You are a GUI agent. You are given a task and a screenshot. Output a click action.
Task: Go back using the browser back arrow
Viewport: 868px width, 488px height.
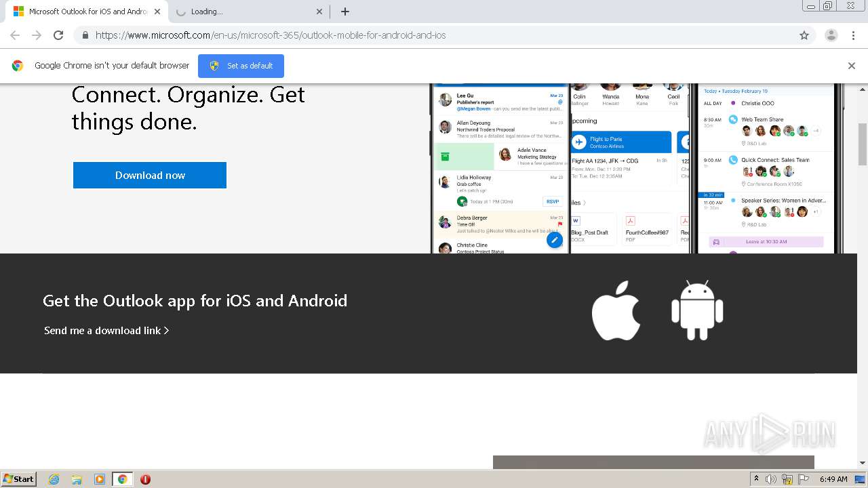[x=15, y=35]
